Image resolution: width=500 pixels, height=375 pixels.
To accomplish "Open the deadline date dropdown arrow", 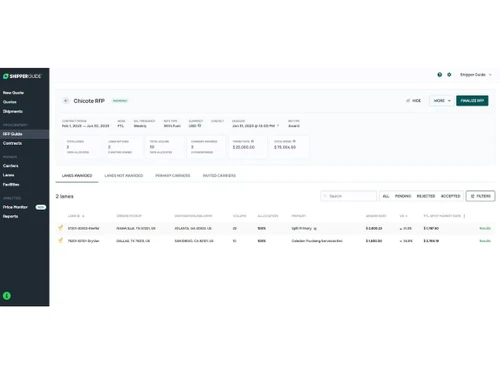I will [x=278, y=126].
